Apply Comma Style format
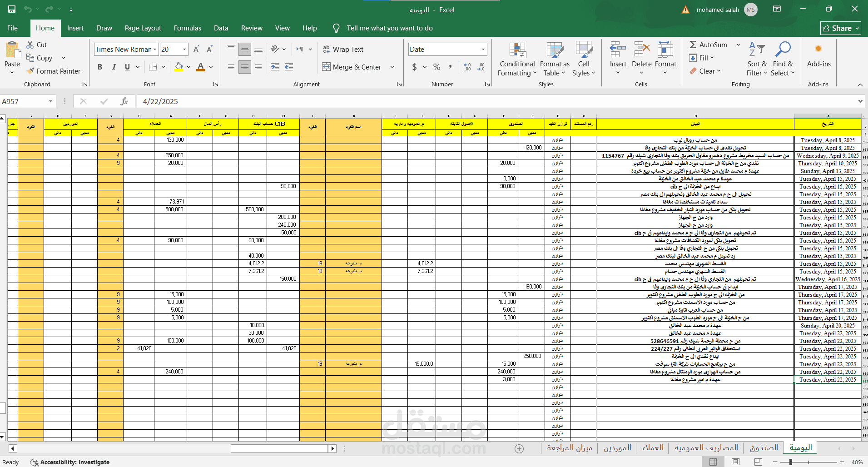The height and width of the screenshot is (467, 868). (450, 67)
